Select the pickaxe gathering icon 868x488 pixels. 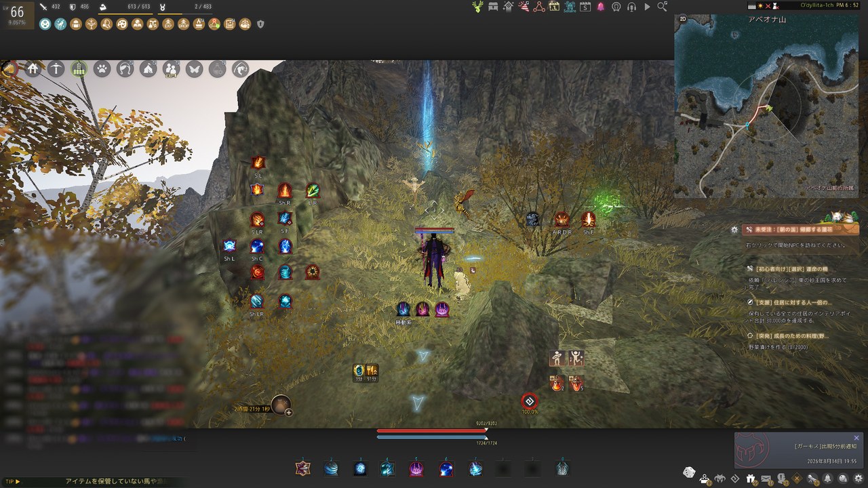coord(56,69)
